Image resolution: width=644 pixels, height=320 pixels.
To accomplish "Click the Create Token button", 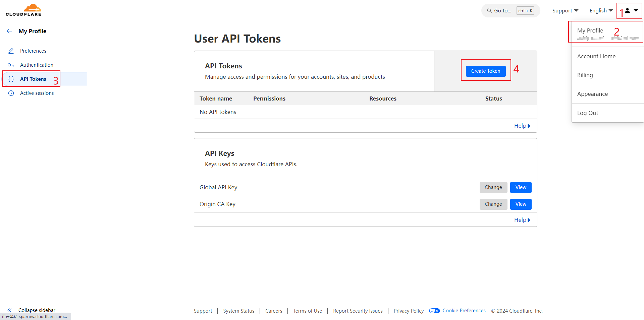I will (486, 71).
